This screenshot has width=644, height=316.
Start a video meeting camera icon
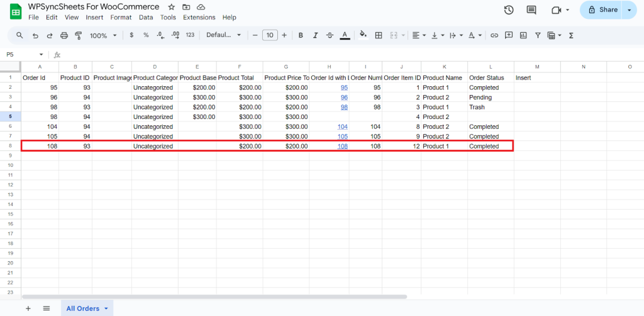[557, 10]
